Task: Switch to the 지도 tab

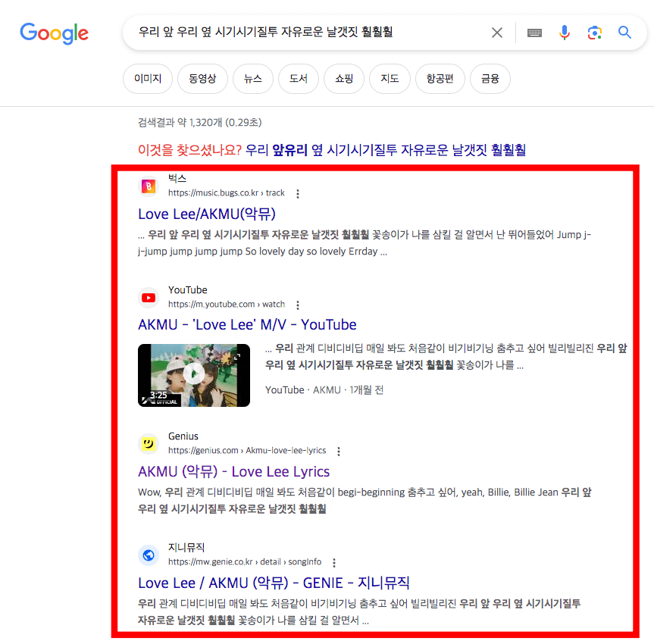Action: coord(390,79)
